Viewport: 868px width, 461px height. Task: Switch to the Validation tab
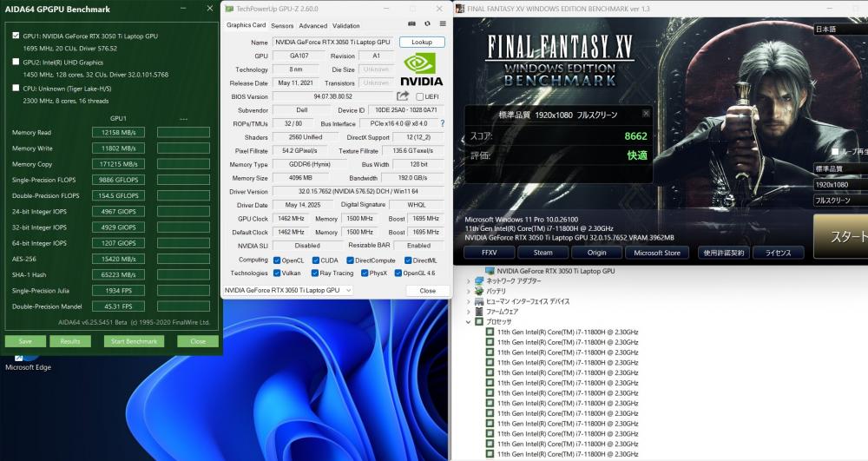346,25
